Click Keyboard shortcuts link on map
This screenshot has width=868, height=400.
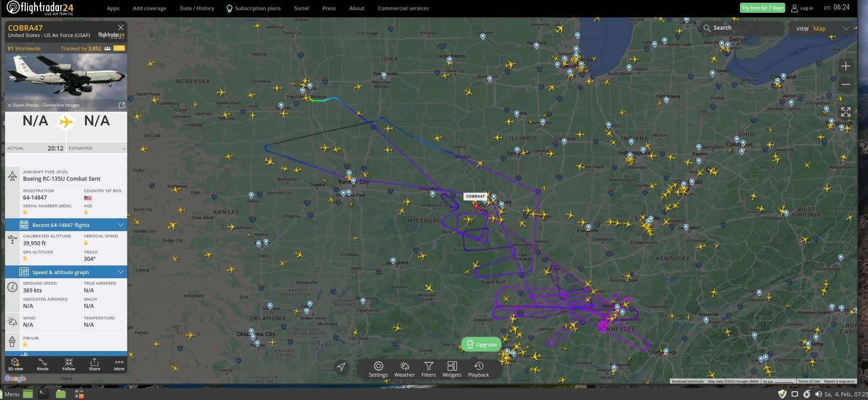tap(687, 381)
